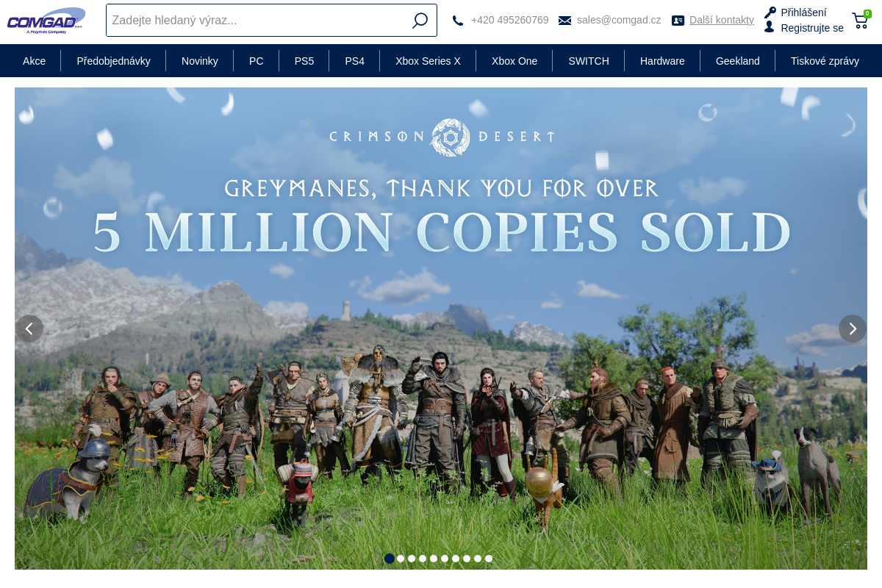Open the Další kontakty link
Viewport: 882px width, 588px height.
pos(721,20)
